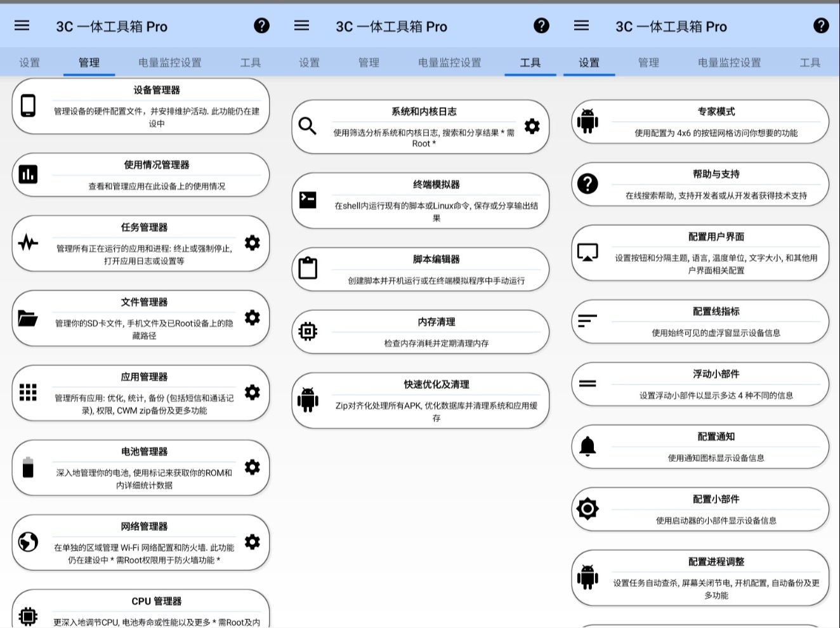Open the 设备管理器 card
This screenshot has height=628, width=840.
pyautogui.click(x=141, y=106)
